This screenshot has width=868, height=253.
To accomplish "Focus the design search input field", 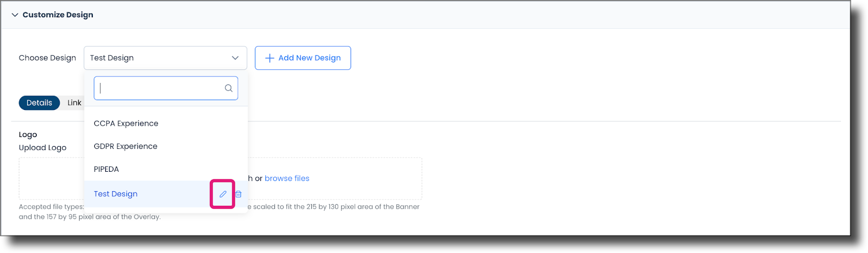I will 160,88.
